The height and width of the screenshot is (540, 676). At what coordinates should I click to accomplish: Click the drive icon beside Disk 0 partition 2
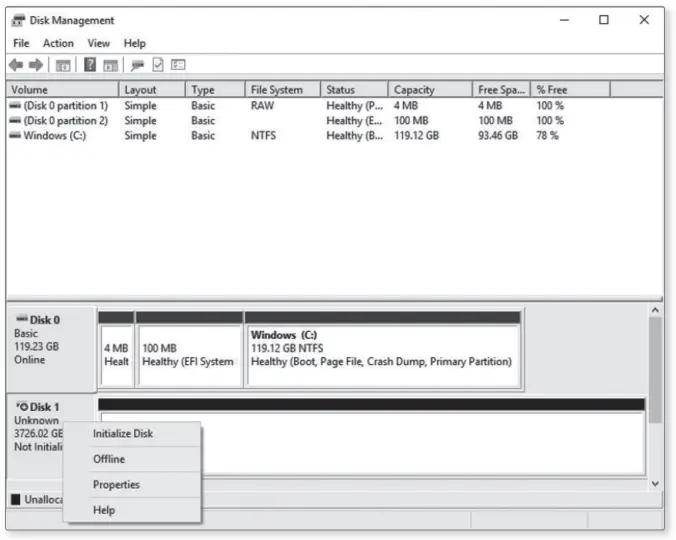(x=15, y=120)
